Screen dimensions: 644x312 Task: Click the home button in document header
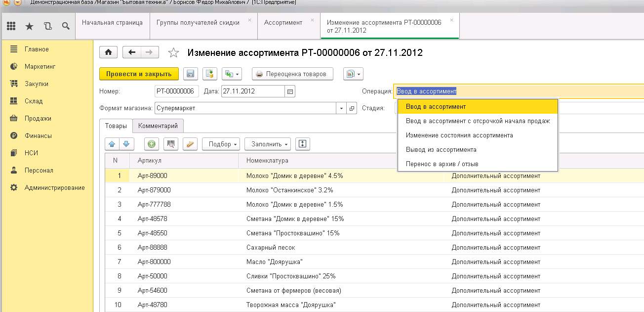pos(109,52)
